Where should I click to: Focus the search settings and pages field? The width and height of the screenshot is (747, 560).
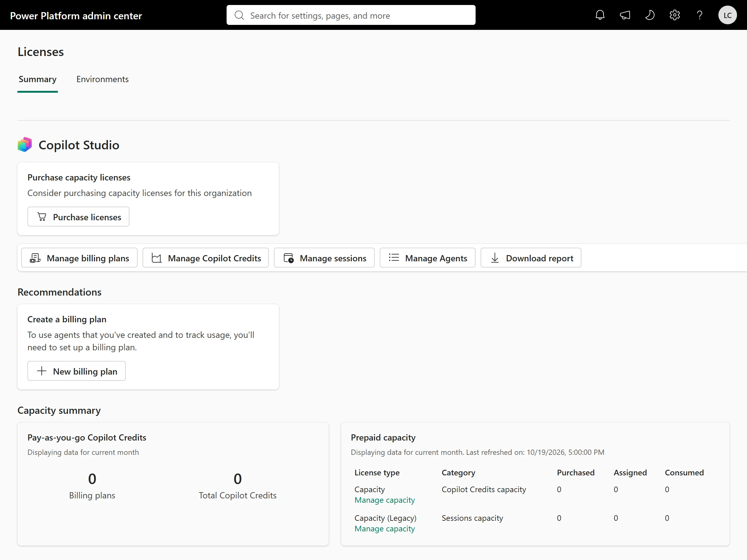[x=351, y=15]
